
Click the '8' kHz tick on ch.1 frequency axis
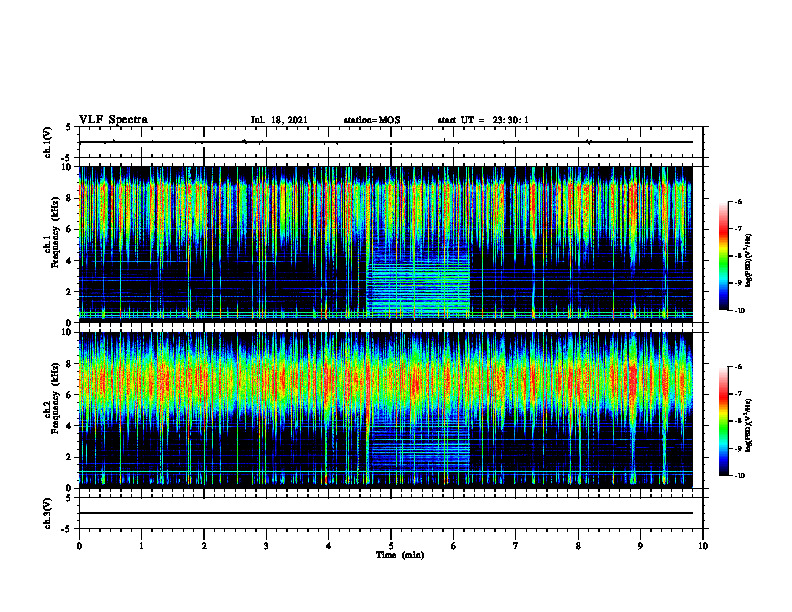click(70, 198)
